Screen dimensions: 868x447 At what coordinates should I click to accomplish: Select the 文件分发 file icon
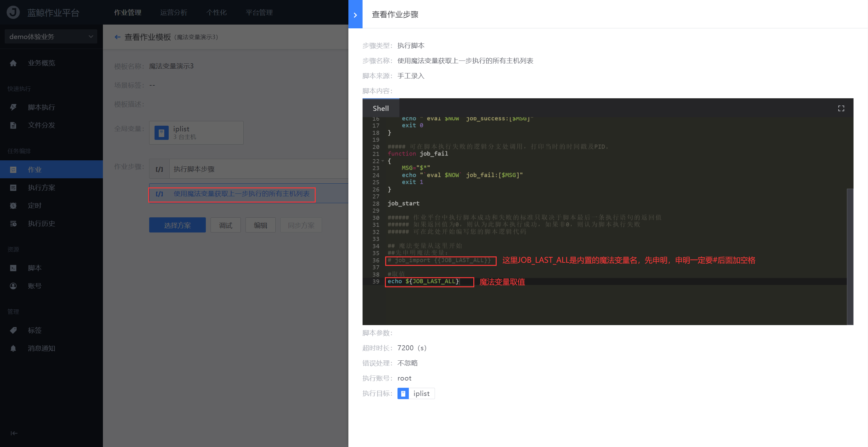pos(13,125)
